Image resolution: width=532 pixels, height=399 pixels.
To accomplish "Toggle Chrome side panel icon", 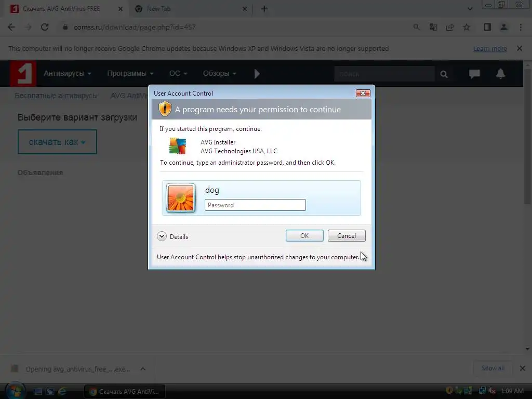I will (487, 27).
